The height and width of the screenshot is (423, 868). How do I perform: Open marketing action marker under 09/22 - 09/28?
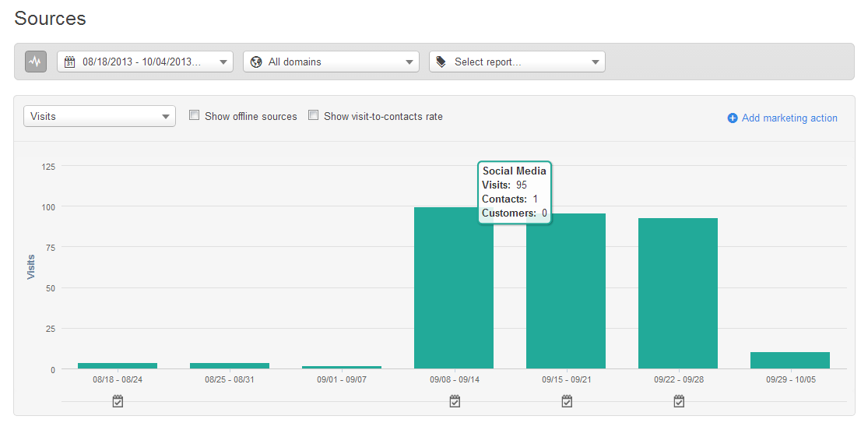tap(680, 401)
